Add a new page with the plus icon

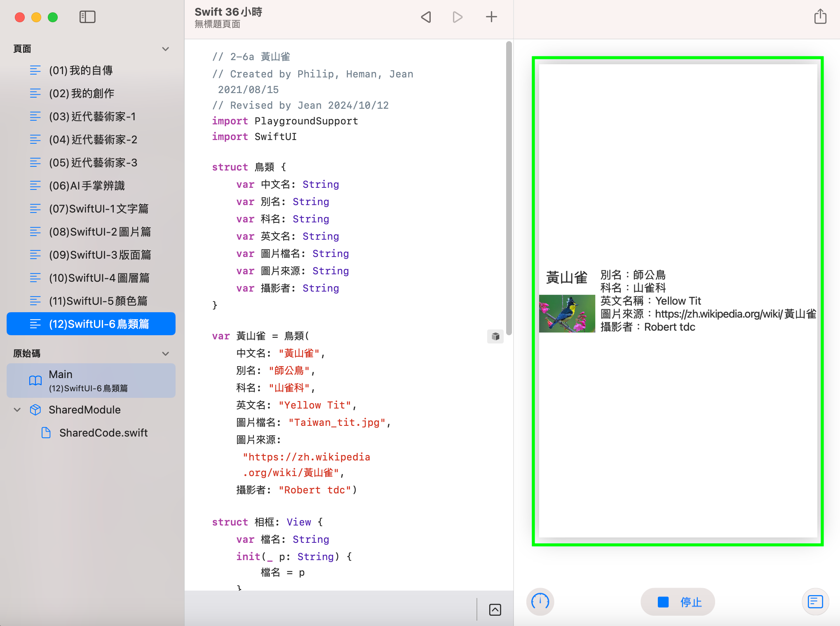[491, 17]
